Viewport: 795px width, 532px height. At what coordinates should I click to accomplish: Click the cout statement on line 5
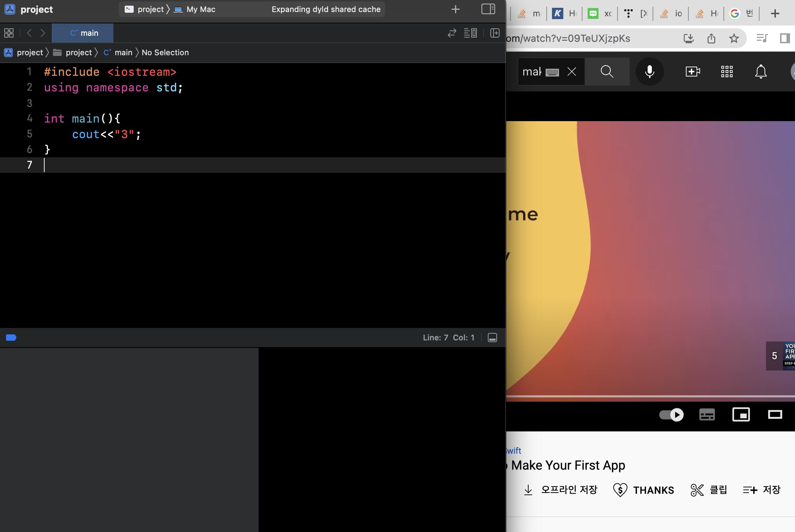pos(106,134)
